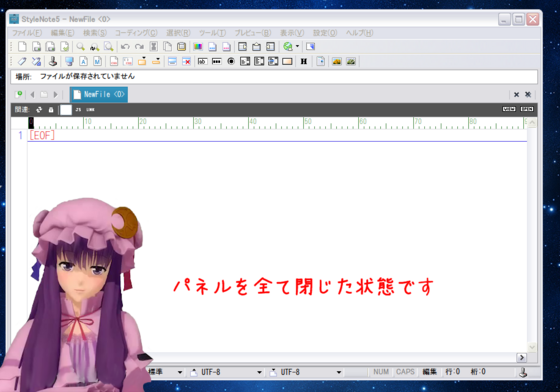Click the text box 'ab' form icon
This screenshot has width=560, height=392.
coord(202,61)
